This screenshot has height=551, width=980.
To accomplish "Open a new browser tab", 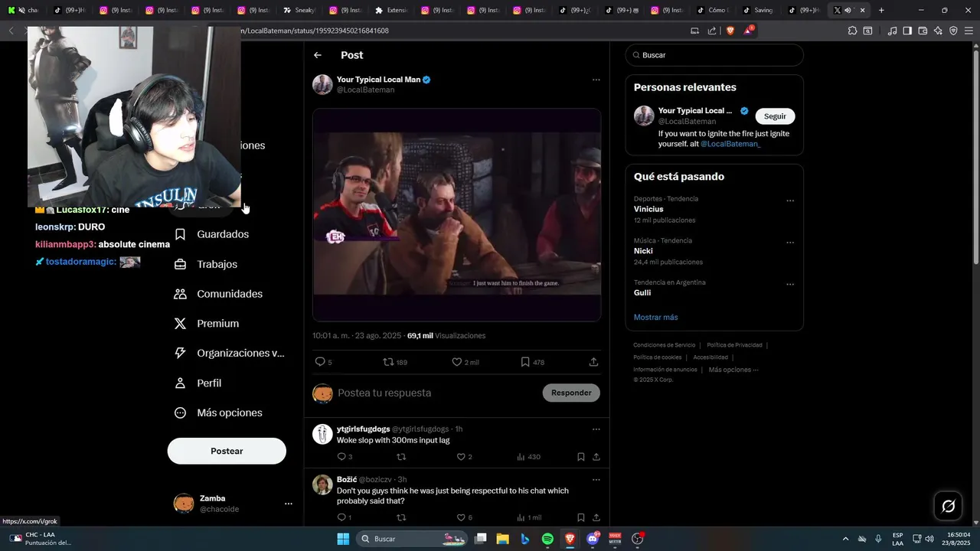I will [881, 10].
